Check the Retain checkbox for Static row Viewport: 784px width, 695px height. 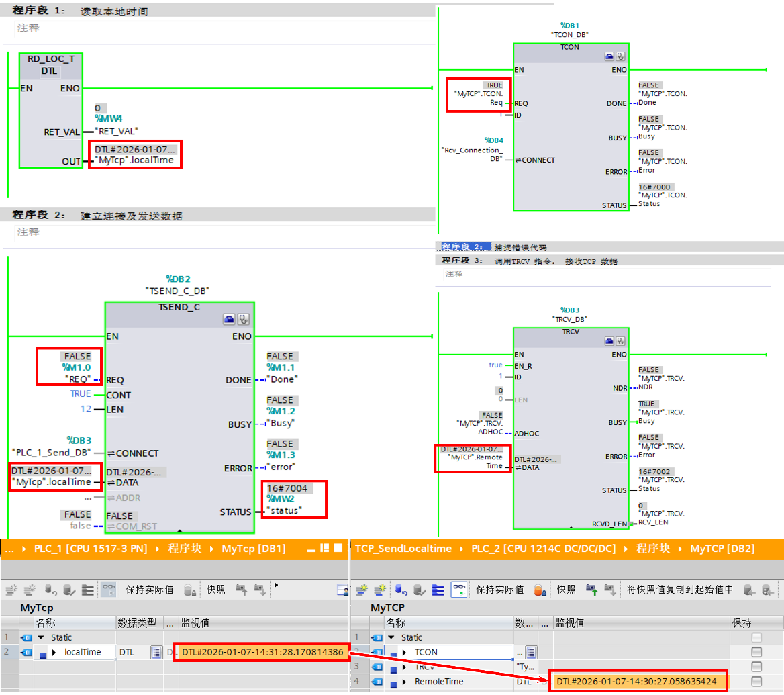pos(756,637)
